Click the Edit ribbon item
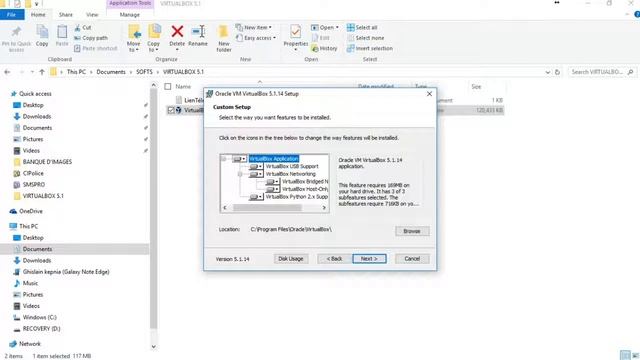Image resolution: width=640 pixels, height=360 pixels. click(321, 38)
